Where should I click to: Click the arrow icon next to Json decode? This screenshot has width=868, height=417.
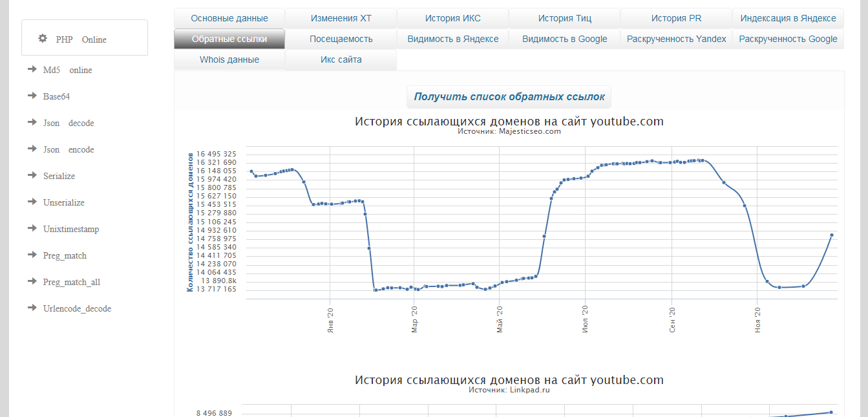coord(32,122)
